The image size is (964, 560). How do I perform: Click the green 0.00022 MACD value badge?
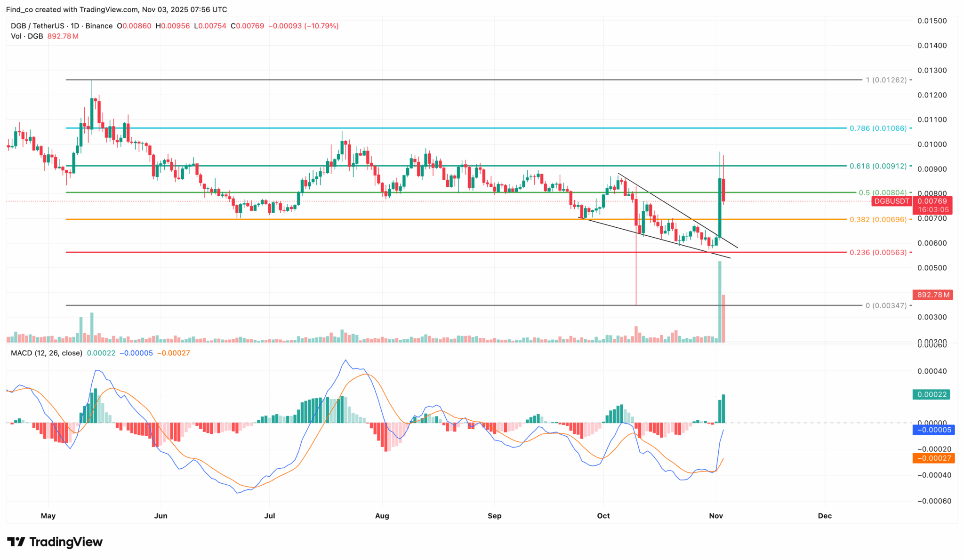[x=931, y=394]
